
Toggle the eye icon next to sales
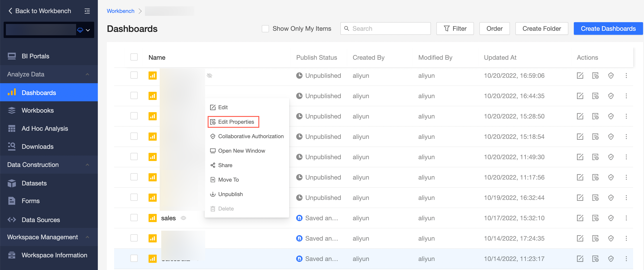(183, 218)
